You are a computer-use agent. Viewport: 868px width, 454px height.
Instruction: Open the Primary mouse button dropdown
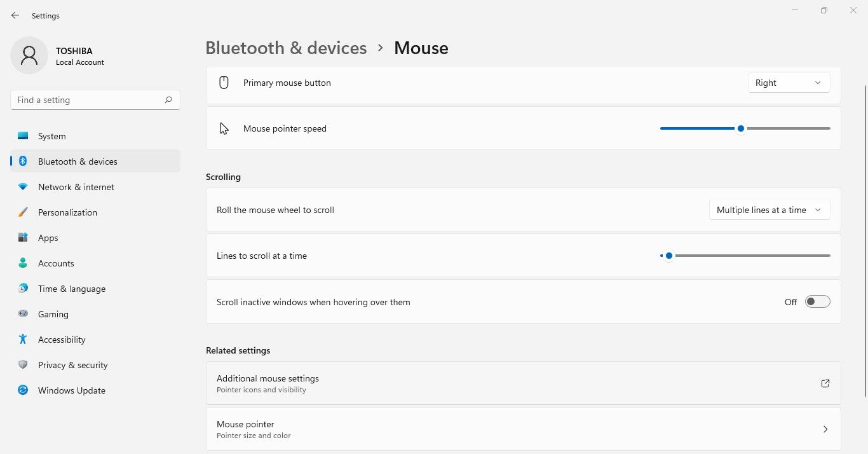789,82
